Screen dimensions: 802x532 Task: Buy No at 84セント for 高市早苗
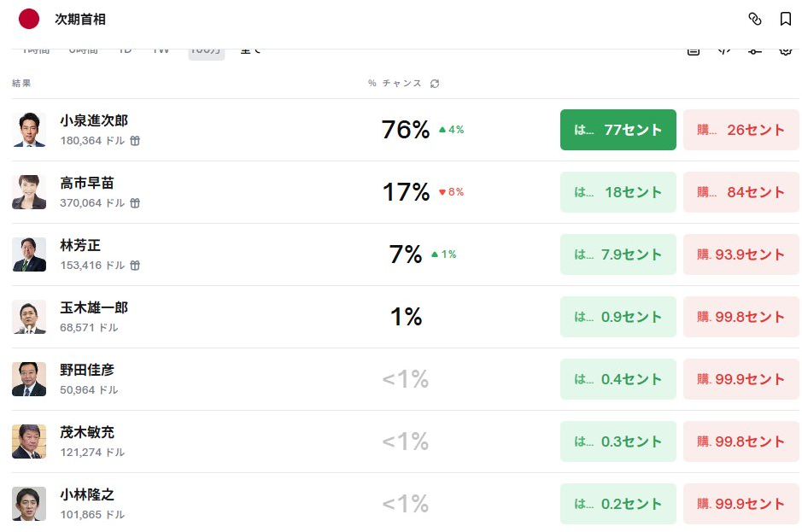(741, 192)
